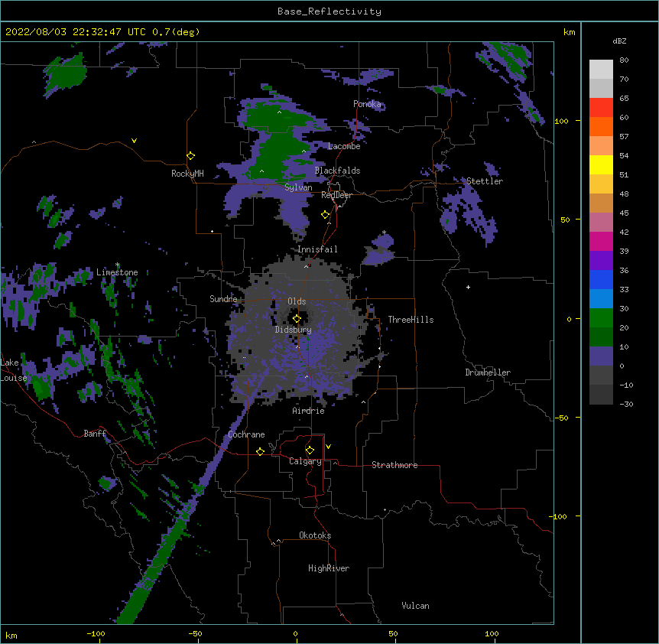Select the blue 36–33 dBZ legend swatch

click(x=601, y=279)
